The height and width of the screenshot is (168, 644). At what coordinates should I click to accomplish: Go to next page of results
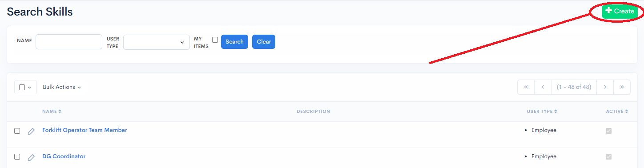tap(605, 87)
